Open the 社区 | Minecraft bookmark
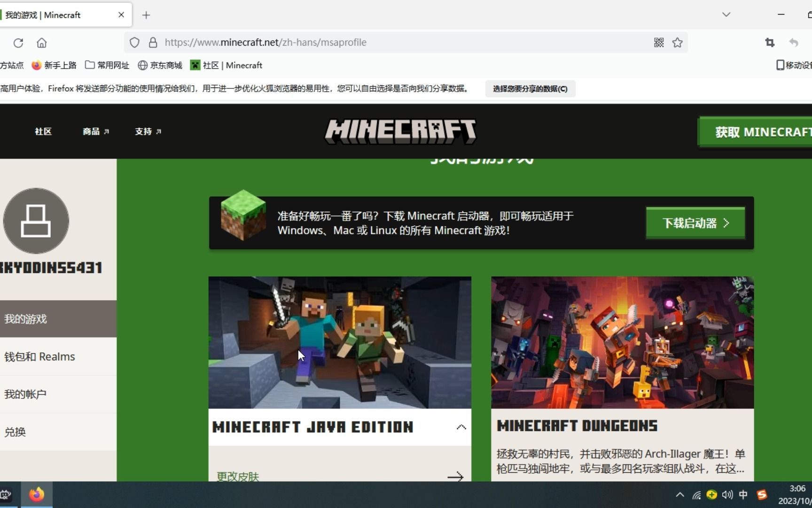812x508 pixels. click(x=226, y=65)
